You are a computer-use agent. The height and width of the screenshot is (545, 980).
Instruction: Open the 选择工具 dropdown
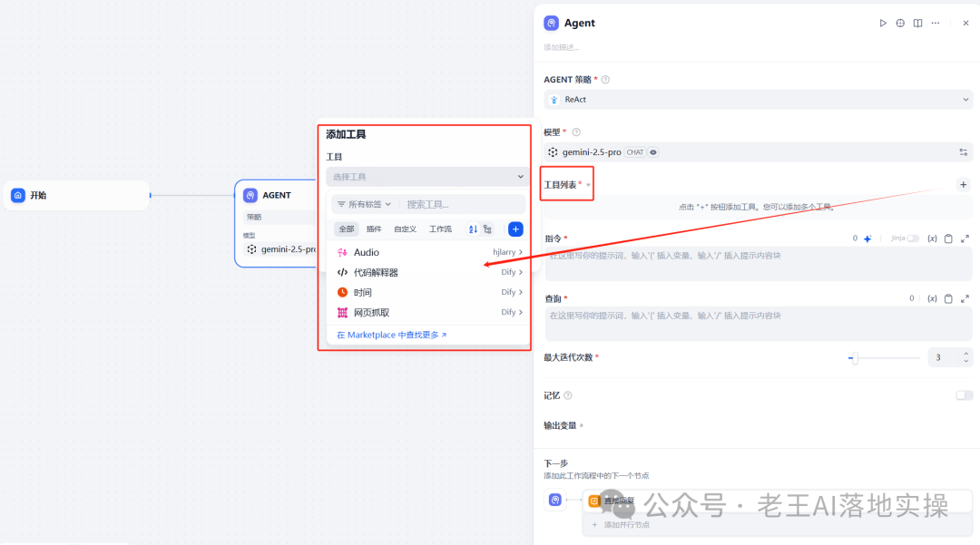click(427, 177)
